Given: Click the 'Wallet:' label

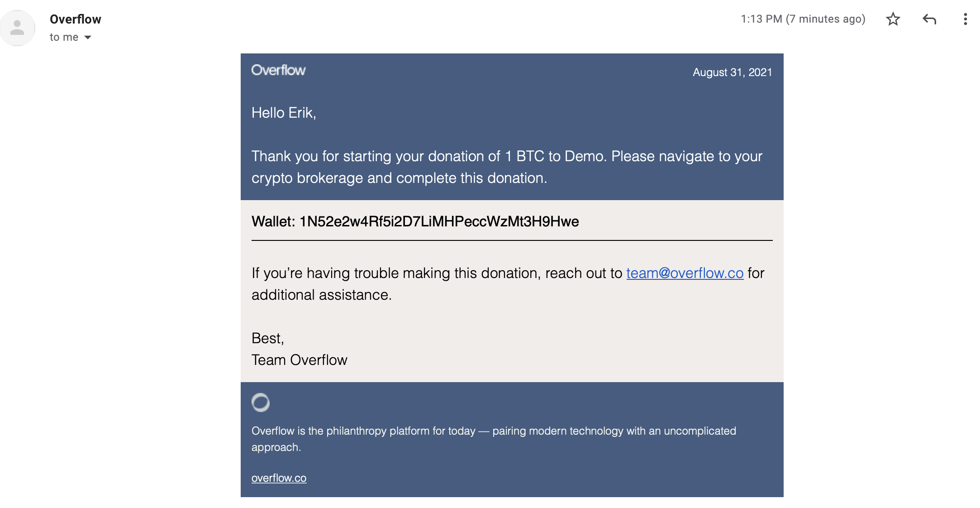Looking at the screenshot, I should [x=273, y=221].
